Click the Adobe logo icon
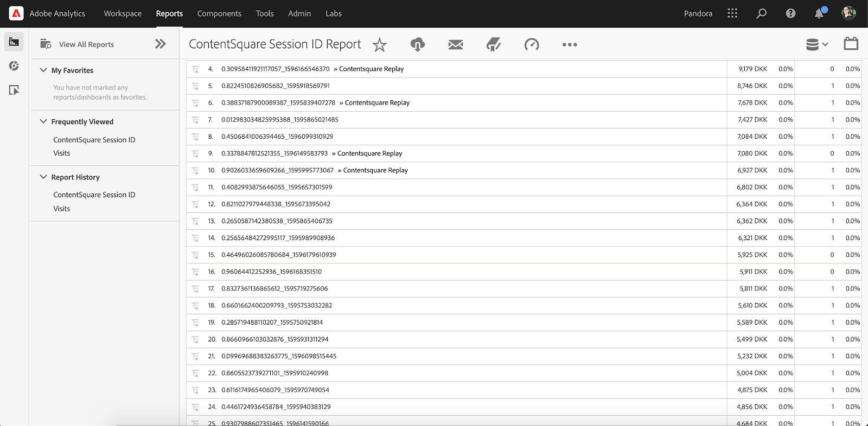Screen dimensions: 868x426 pyautogui.click(x=16, y=14)
